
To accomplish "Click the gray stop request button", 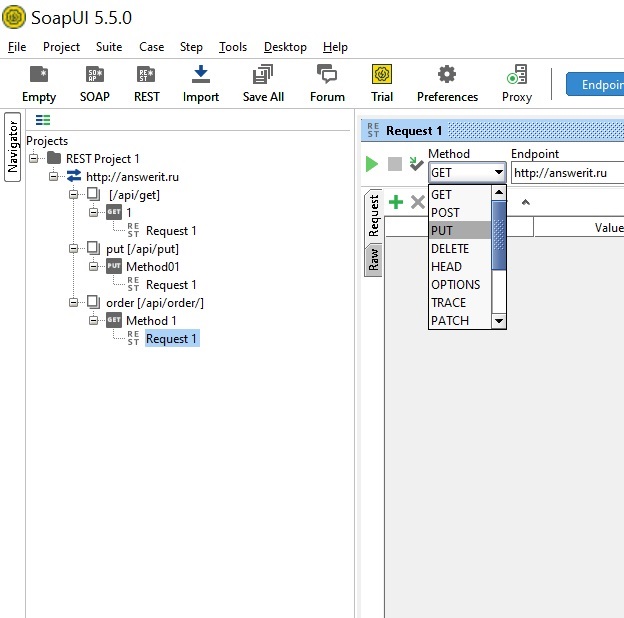I will 395,164.
